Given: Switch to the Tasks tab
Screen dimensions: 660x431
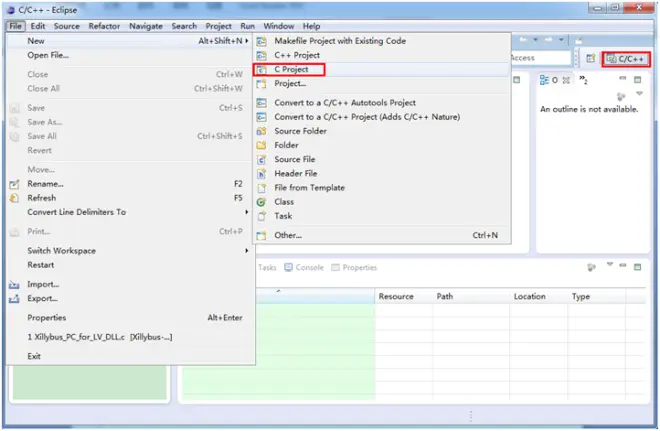Looking at the screenshot, I should 267,268.
